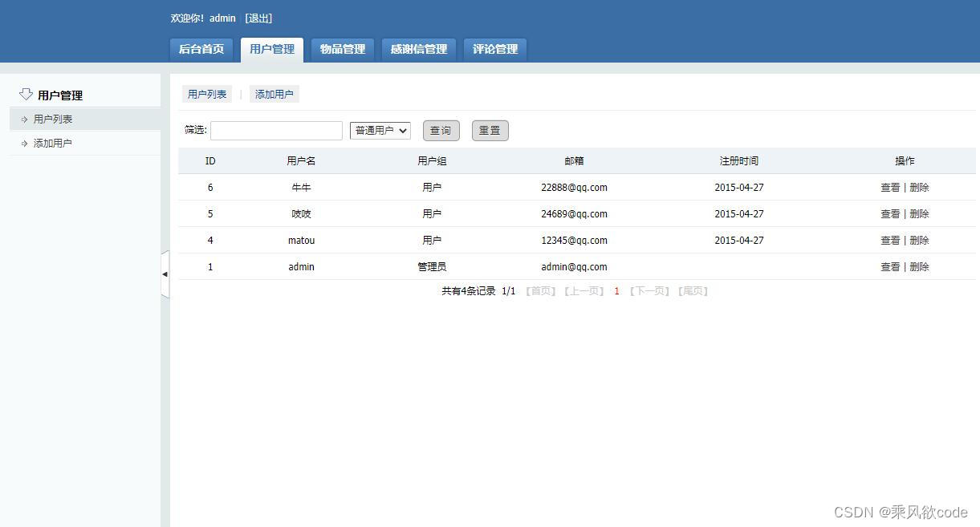The height and width of the screenshot is (527, 980).
Task: Click the username matou cell
Action: click(x=301, y=241)
